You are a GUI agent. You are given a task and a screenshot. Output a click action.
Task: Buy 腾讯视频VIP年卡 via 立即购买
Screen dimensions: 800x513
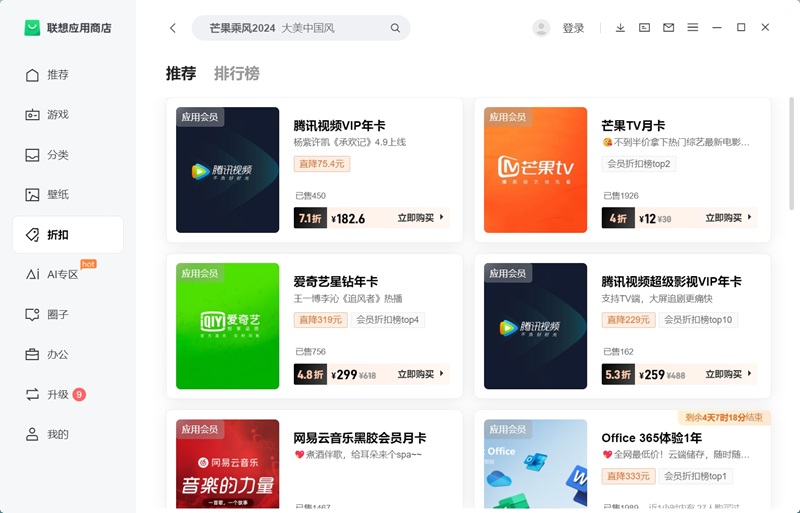(x=421, y=218)
